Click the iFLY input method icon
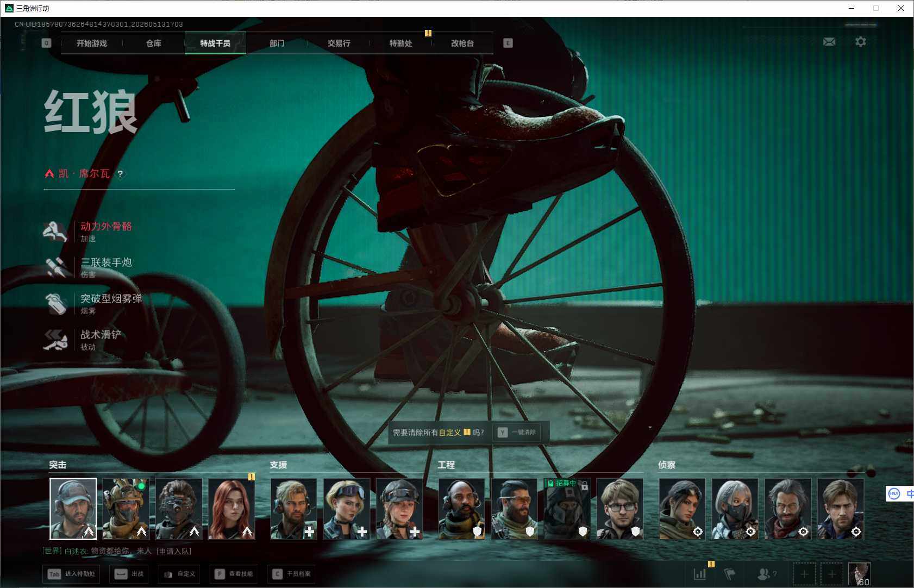 [894, 493]
